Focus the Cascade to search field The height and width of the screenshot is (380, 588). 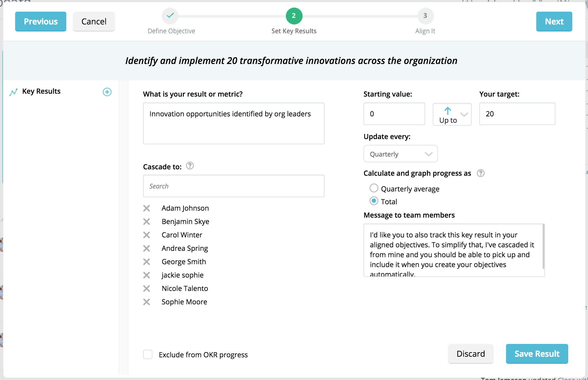pyautogui.click(x=234, y=186)
